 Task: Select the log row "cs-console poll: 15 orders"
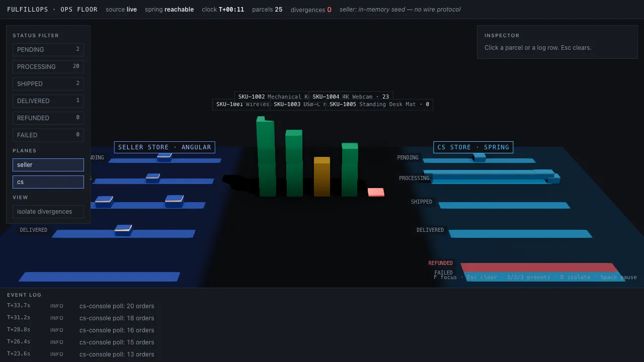coord(322,342)
